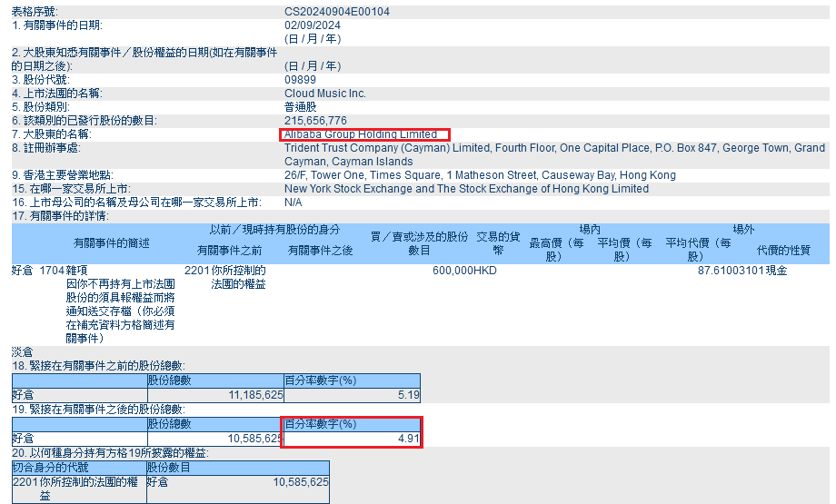Select the relevant event date 02/09/2024

tap(313, 25)
